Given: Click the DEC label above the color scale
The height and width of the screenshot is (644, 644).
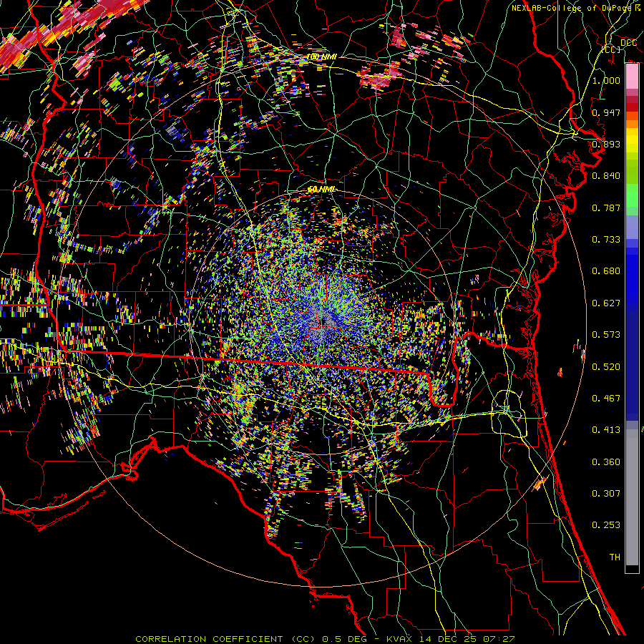Looking at the screenshot, I should (628, 42).
